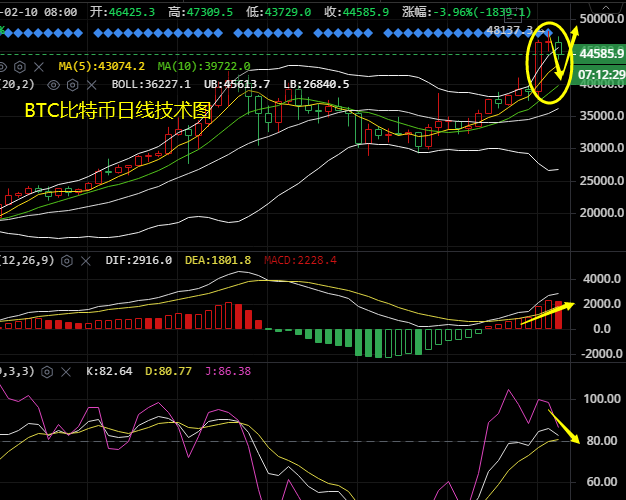Click the K:82.64 value in KDJ legend
The image size is (626, 500).
[109, 371]
